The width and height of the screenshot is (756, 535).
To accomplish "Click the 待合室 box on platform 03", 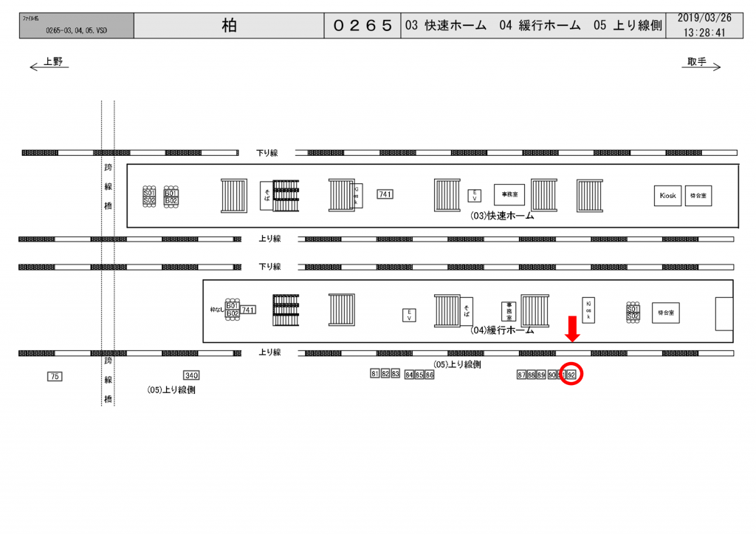I will (x=698, y=196).
